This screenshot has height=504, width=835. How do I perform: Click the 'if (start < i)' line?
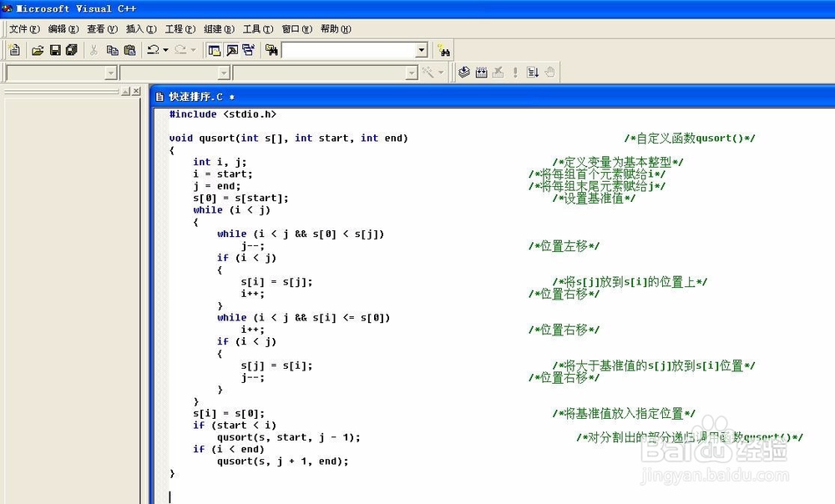click(x=235, y=426)
